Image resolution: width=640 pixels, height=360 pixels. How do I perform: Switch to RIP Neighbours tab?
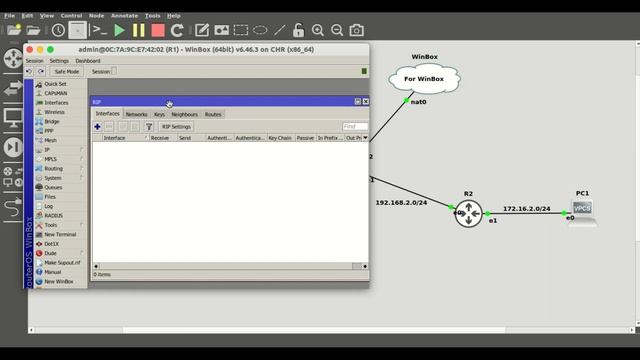pyautogui.click(x=184, y=114)
